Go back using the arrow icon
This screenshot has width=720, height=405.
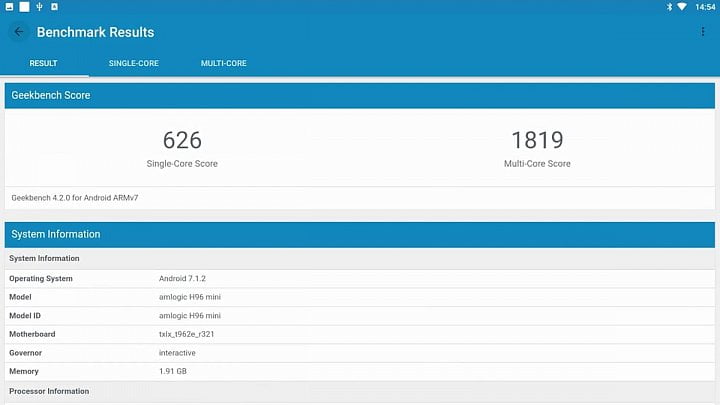click(x=19, y=32)
